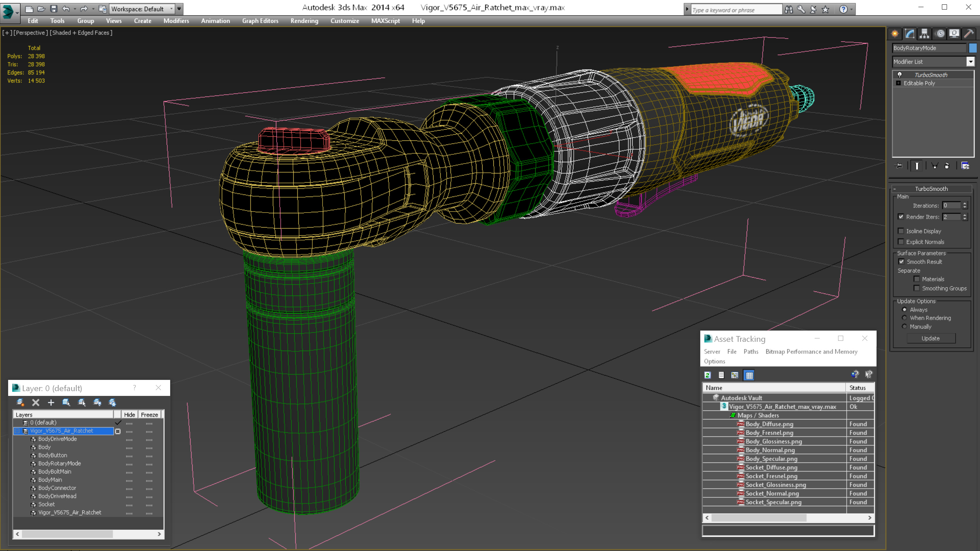980x551 pixels.
Task: Click Create New Layer icon in Layer dialog
Action: click(x=20, y=402)
